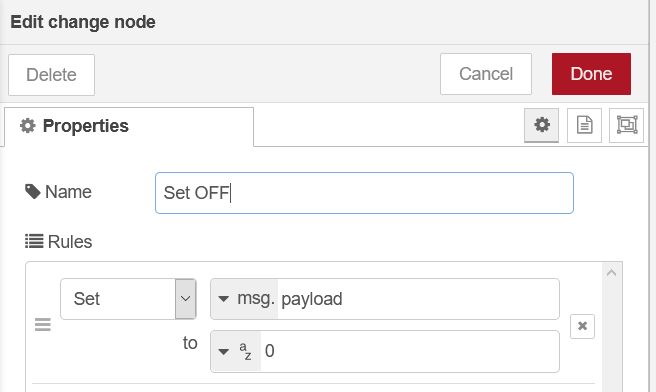Click the Done button

click(x=591, y=74)
